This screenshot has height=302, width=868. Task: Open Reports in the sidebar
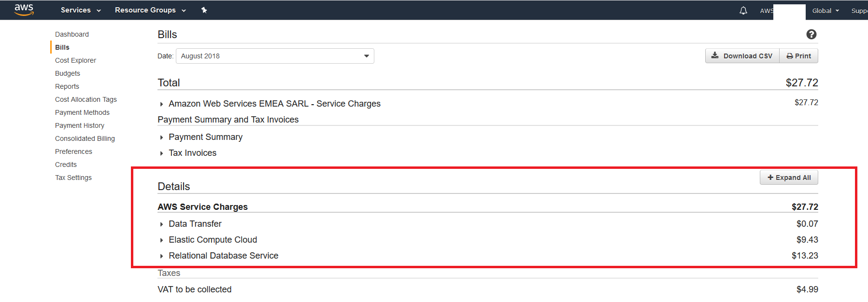tap(67, 86)
